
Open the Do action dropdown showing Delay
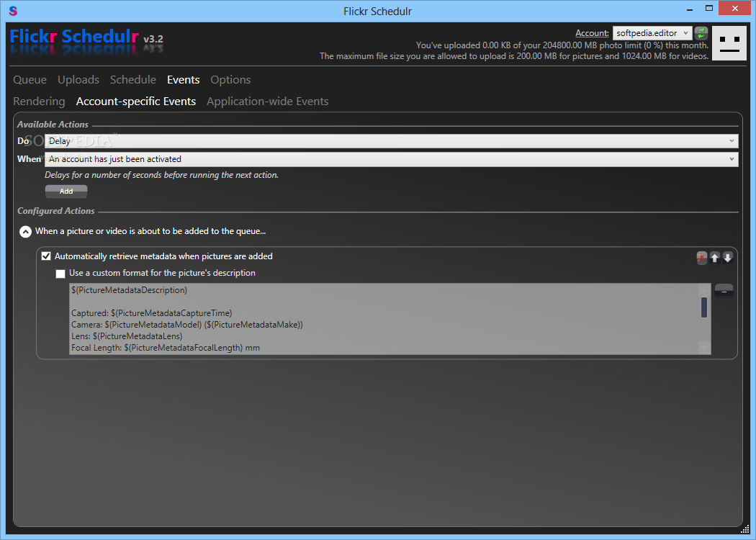coord(392,141)
